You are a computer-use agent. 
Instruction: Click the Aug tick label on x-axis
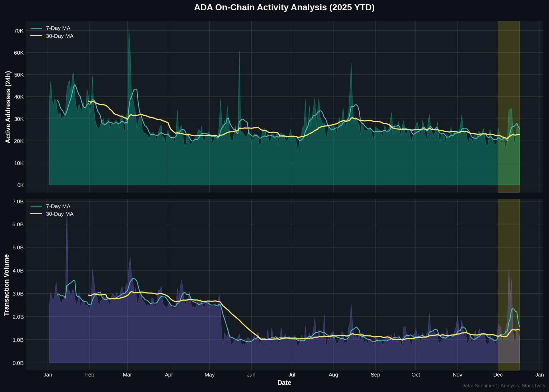[333, 375]
